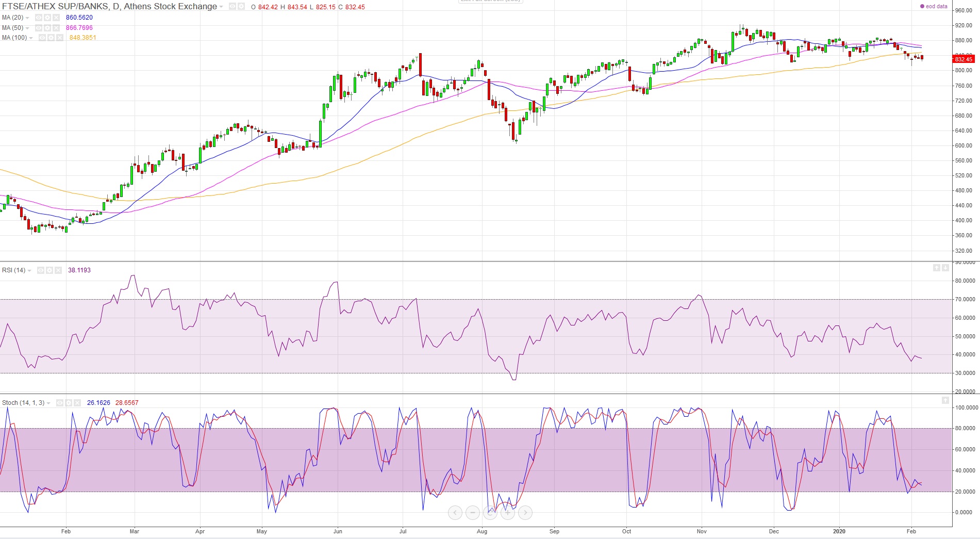Open settings gear for Stoch indicator

pyautogui.click(x=69, y=403)
